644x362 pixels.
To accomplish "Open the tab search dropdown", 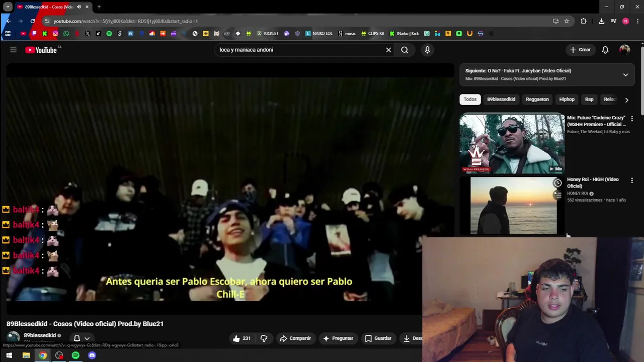I will (x=8, y=7).
